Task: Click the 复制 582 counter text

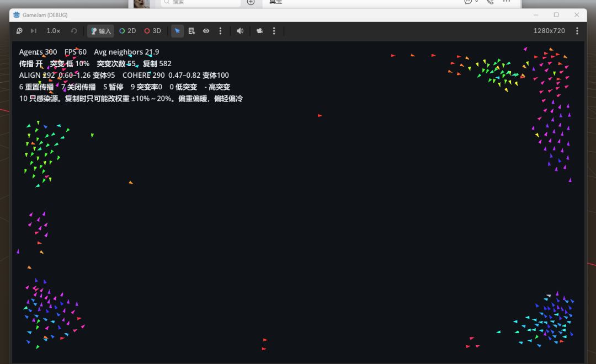Action: 157,63
